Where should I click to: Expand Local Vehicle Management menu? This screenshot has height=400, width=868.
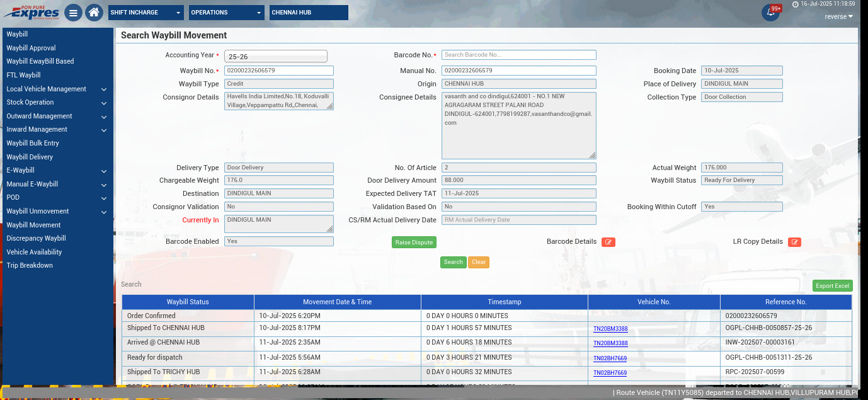[57, 89]
